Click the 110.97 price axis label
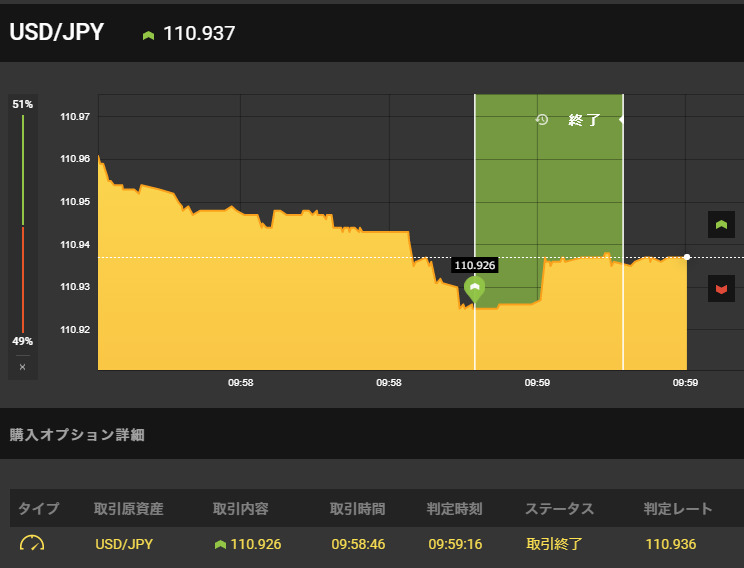 tap(75, 117)
